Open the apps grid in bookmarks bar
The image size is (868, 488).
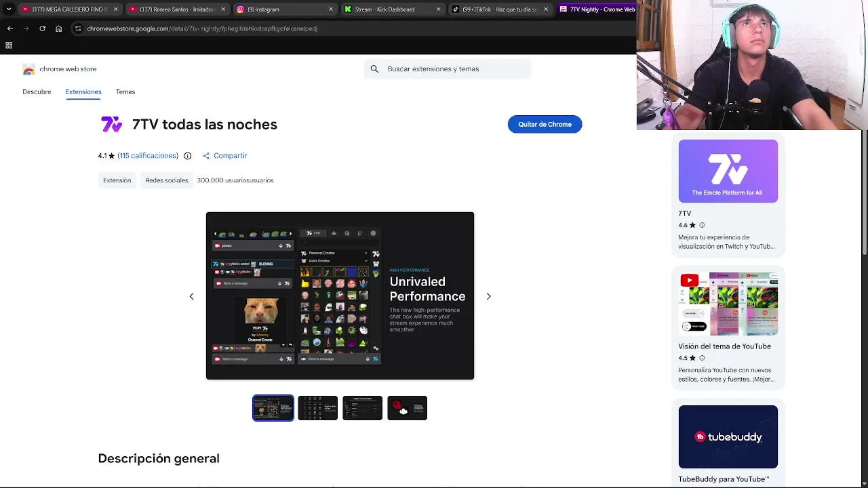point(9,45)
